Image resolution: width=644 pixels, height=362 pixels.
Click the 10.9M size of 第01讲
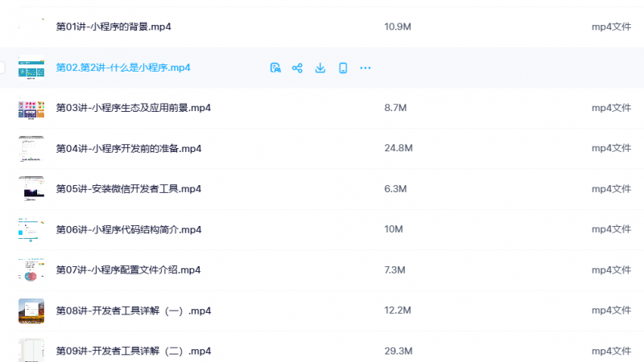[x=398, y=27]
